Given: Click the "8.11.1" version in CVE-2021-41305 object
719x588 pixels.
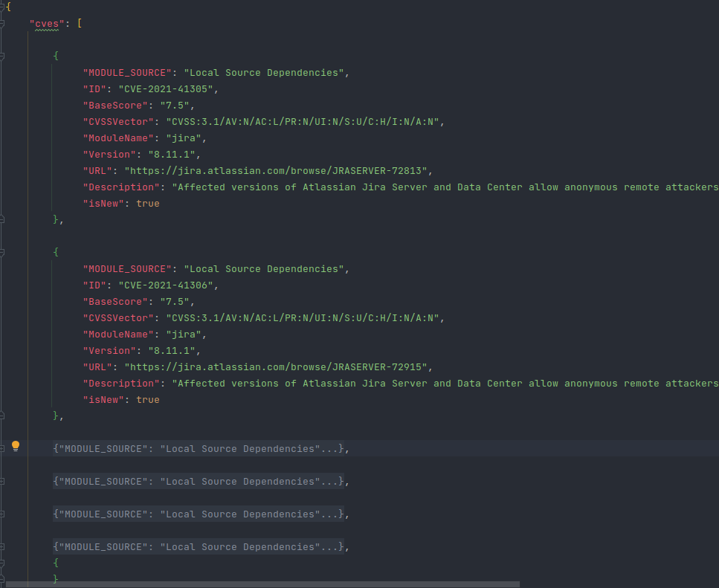Looking at the screenshot, I should [172, 155].
